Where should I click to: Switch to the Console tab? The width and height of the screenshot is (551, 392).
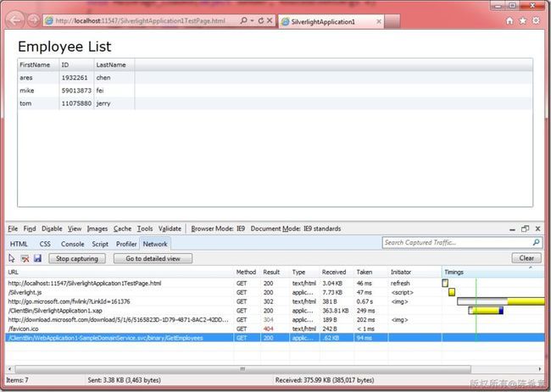pos(72,244)
